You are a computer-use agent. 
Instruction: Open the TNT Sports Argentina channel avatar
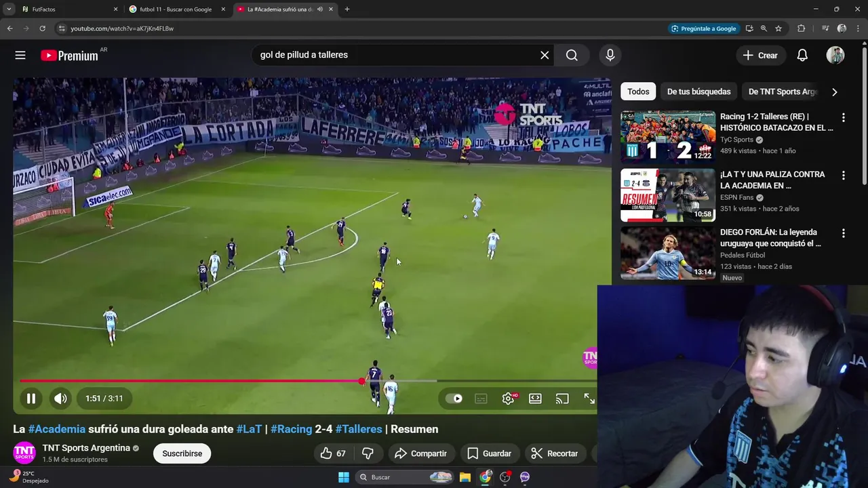click(x=24, y=453)
